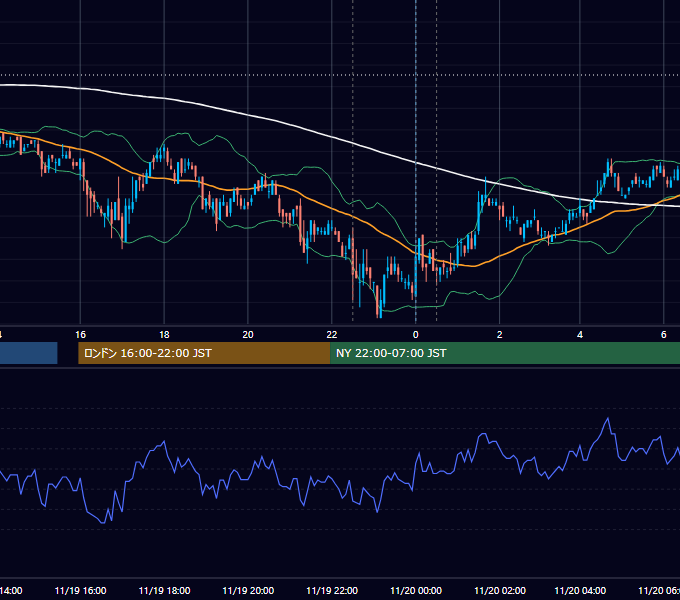This screenshot has height=600, width=680.
Task: Click hour label 18 under the price chart
Action: [164, 335]
